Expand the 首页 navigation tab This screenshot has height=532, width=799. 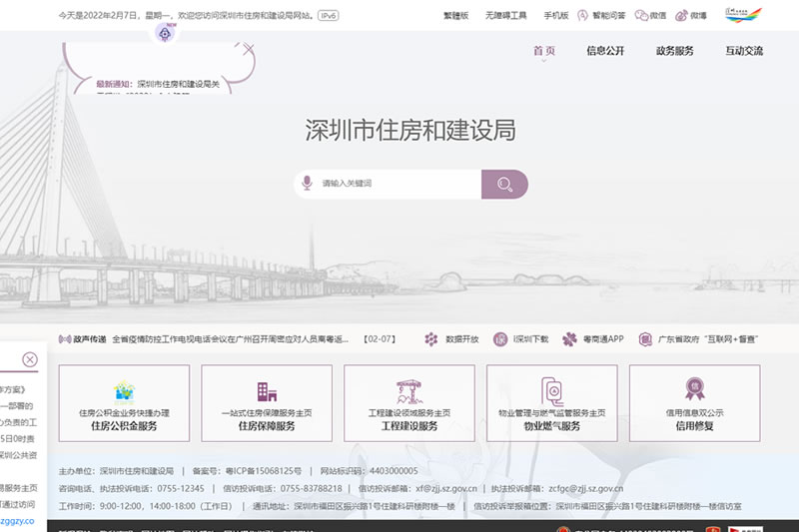pos(544,51)
